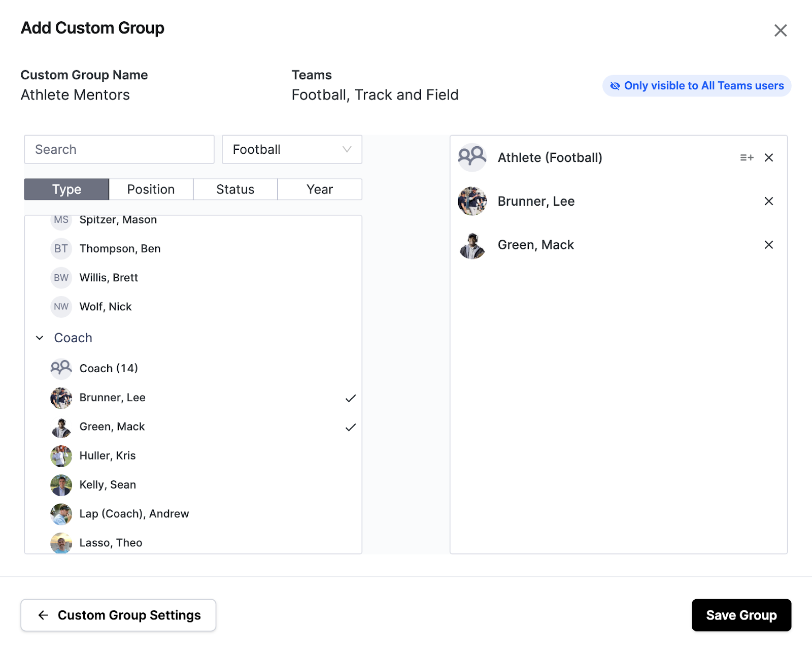
Task: Remove the Athlete (Football) group from selection
Action: point(769,157)
